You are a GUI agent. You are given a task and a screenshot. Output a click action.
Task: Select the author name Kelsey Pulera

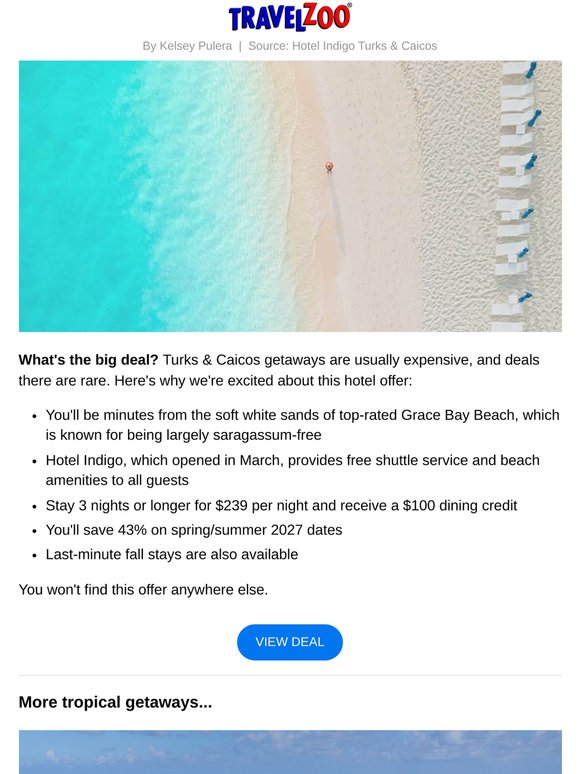pos(195,46)
